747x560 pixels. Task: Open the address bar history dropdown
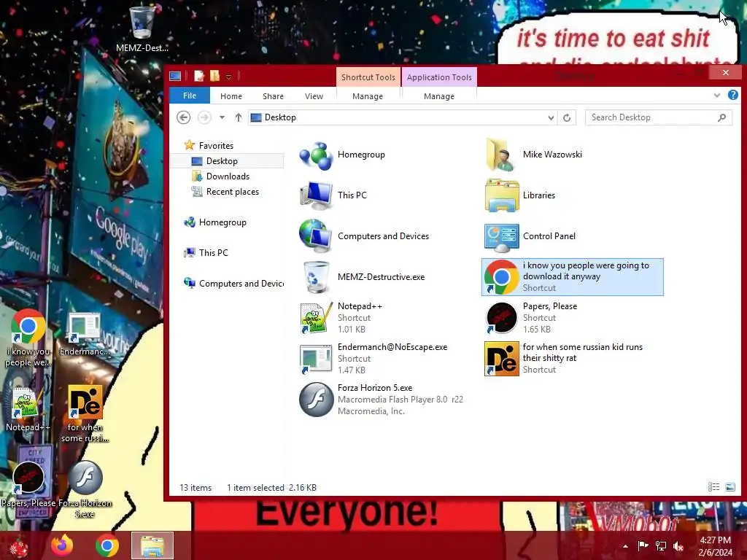(x=551, y=117)
